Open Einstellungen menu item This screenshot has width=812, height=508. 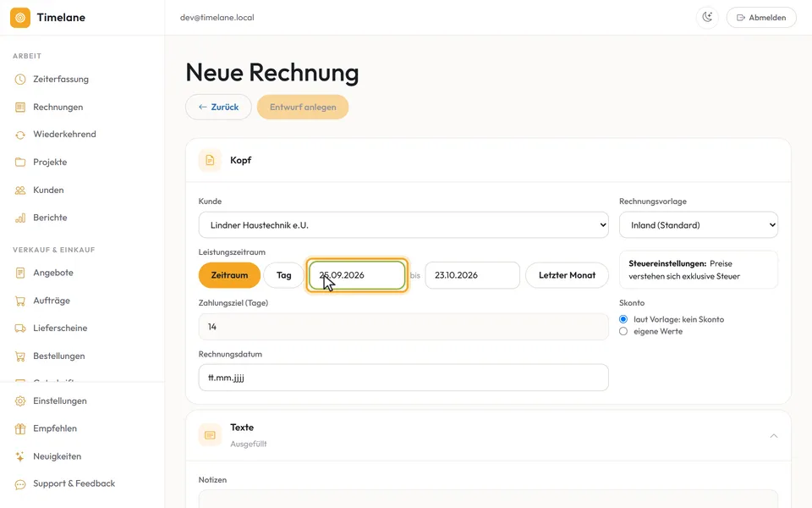(59, 401)
